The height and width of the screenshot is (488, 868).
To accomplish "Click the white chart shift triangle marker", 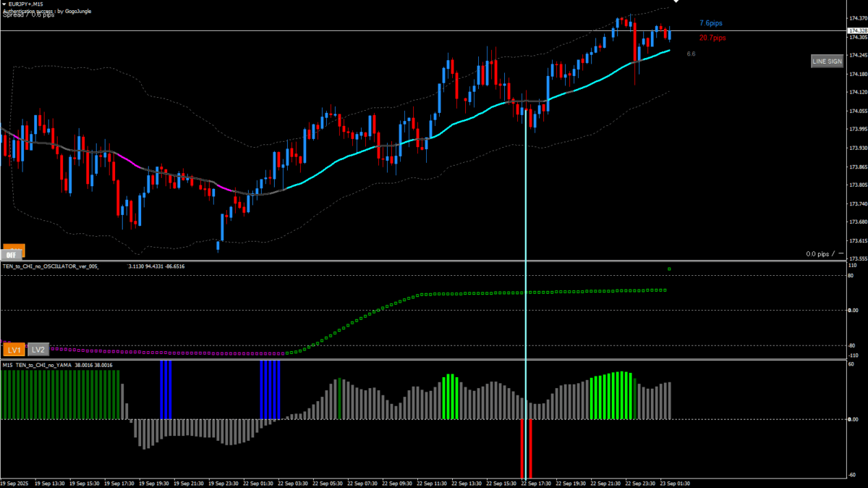I will pyautogui.click(x=676, y=2).
